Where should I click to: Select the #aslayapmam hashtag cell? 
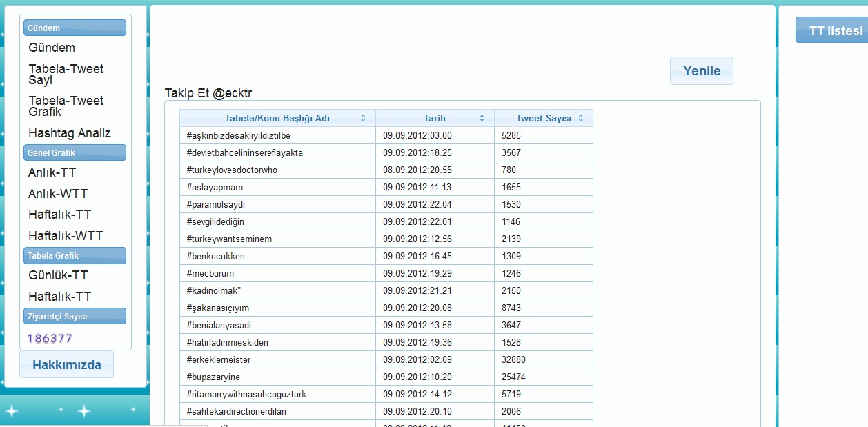[x=277, y=187]
